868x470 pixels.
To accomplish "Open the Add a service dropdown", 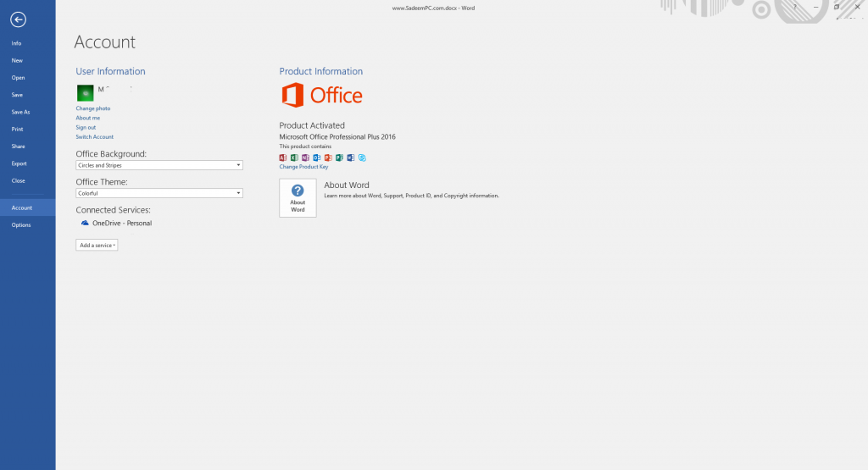I will [97, 245].
